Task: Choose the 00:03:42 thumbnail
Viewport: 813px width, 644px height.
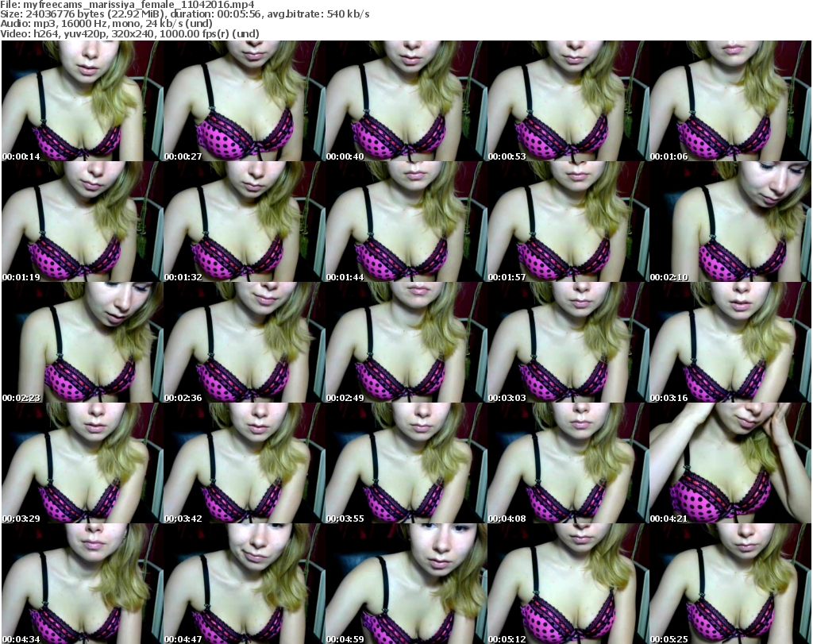Action: click(x=245, y=463)
